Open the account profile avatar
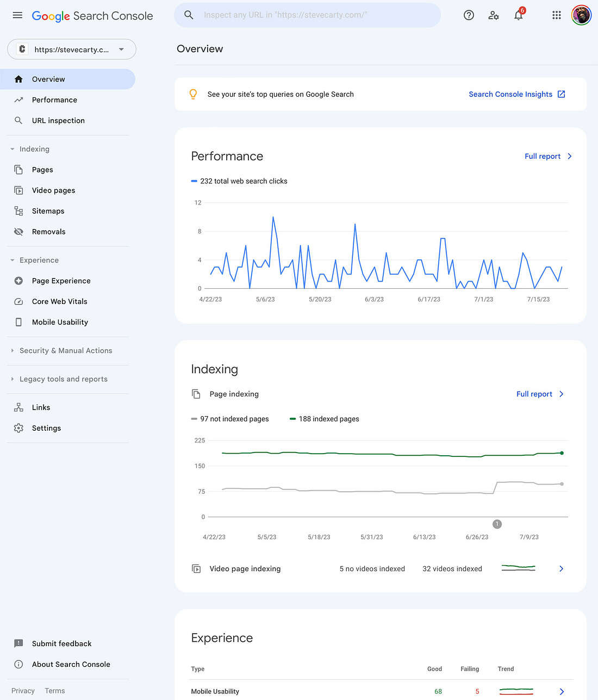The height and width of the screenshot is (700, 598). (581, 15)
